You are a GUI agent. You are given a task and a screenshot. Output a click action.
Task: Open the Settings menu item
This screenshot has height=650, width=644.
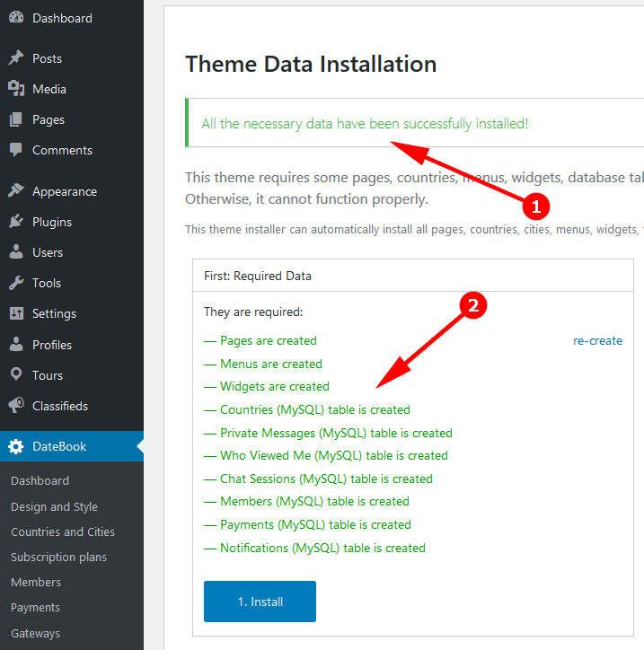point(54,313)
